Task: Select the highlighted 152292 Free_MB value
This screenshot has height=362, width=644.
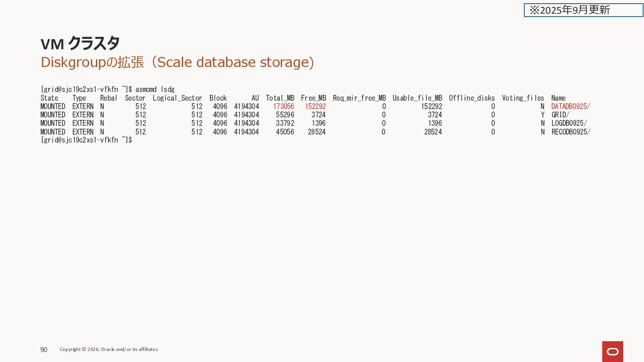Action: tap(315, 107)
